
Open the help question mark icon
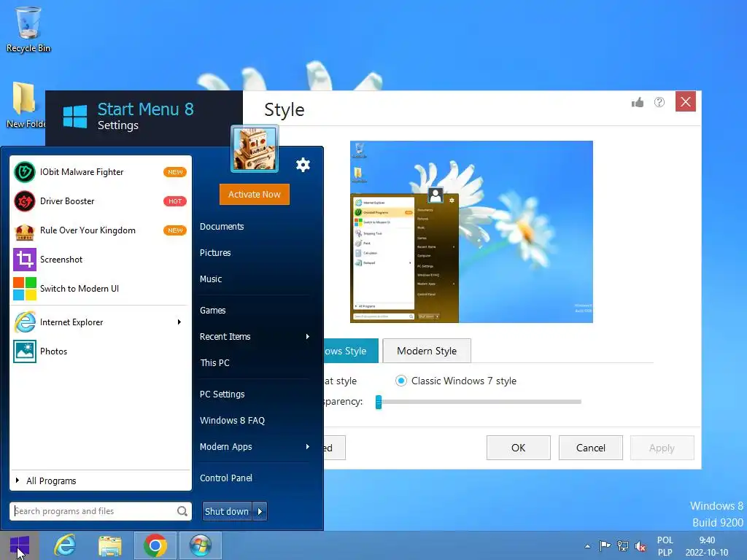[659, 102]
